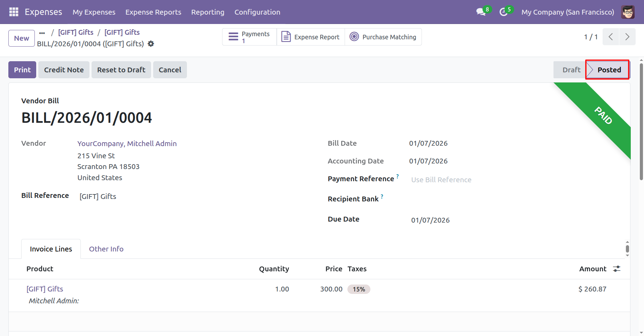
Task: Click the user avatar in top bar
Action: [x=628, y=12]
